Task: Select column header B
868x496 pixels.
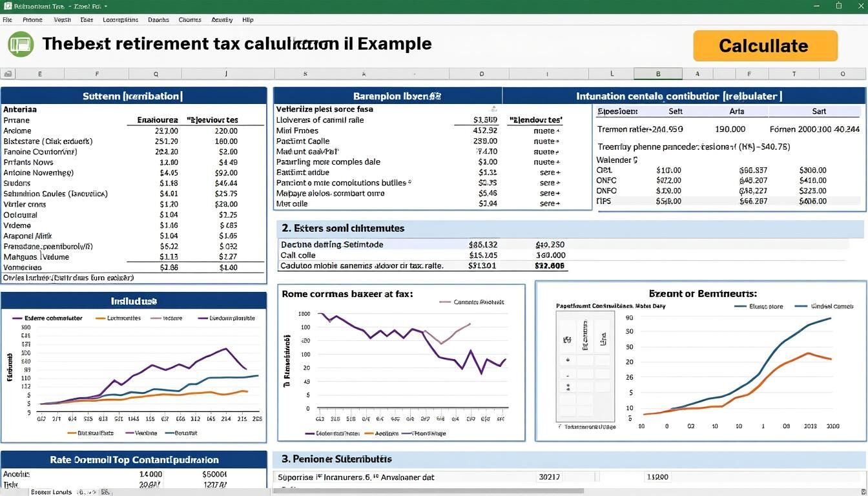Action: (x=657, y=73)
